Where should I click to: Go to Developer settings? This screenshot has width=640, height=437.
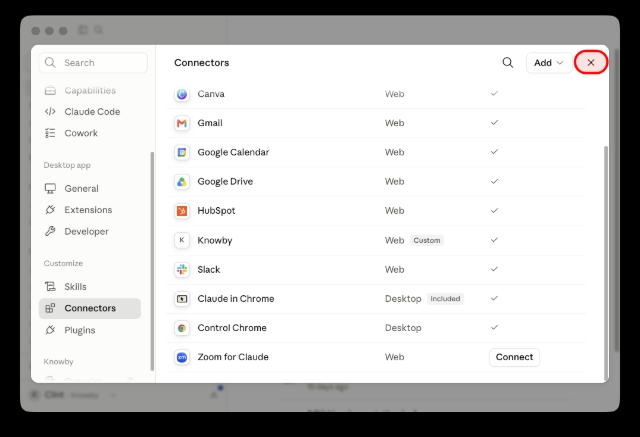point(90,231)
